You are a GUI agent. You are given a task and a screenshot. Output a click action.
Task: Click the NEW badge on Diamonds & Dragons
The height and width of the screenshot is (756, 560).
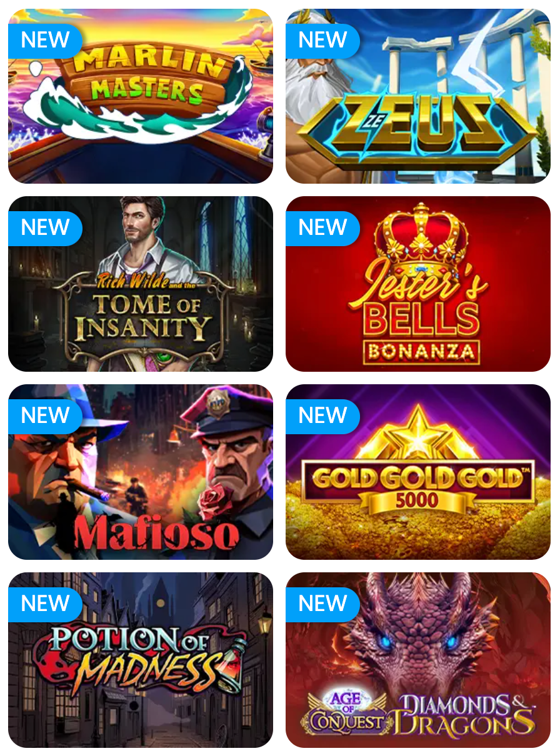click(x=322, y=604)
